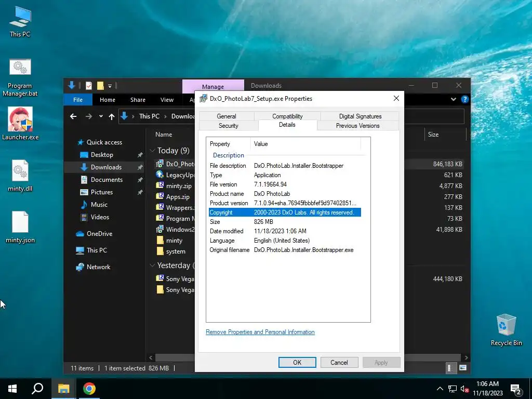
Task: Click the taskbar clock and date
Action: point(487,389)
